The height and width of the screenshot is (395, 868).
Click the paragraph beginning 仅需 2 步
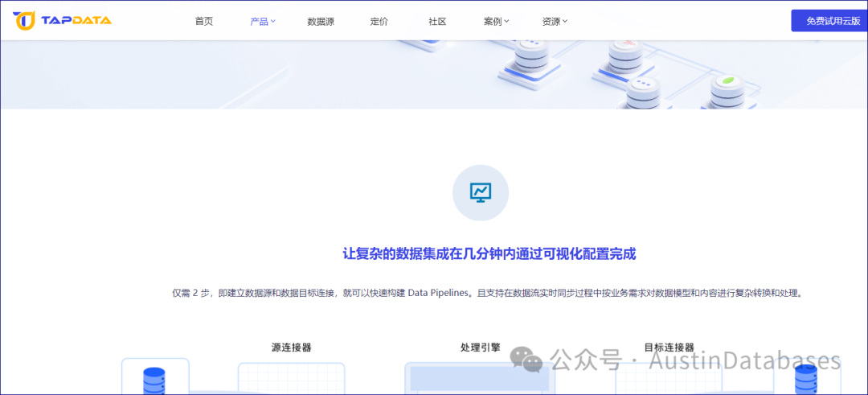click(488, 293)
